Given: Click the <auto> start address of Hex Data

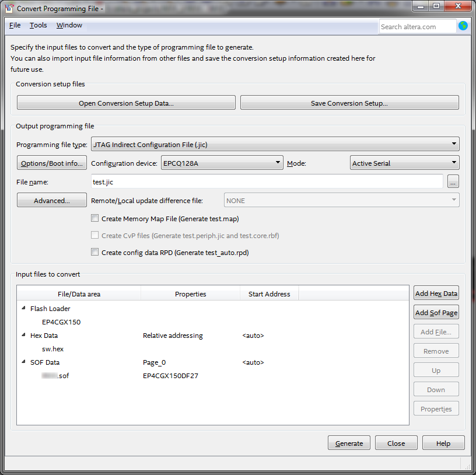Looking at the screenshot, I should tap(253, 336).
